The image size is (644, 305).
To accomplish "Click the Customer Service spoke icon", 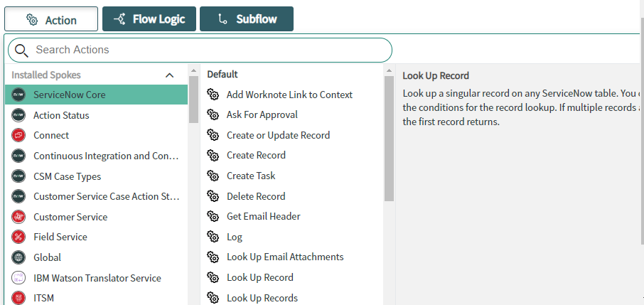I will [18, 217].
